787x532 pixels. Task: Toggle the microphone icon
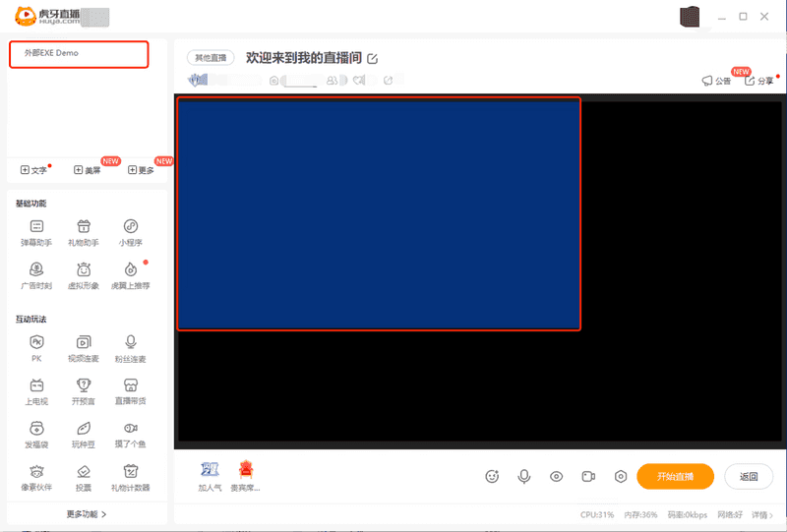[x=524, y=476]
